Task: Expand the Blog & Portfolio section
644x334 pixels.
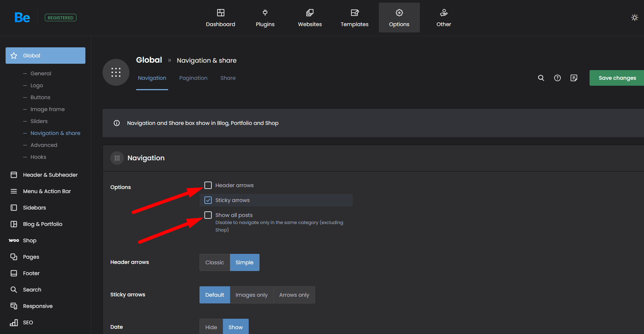Action: coord(43,224)
